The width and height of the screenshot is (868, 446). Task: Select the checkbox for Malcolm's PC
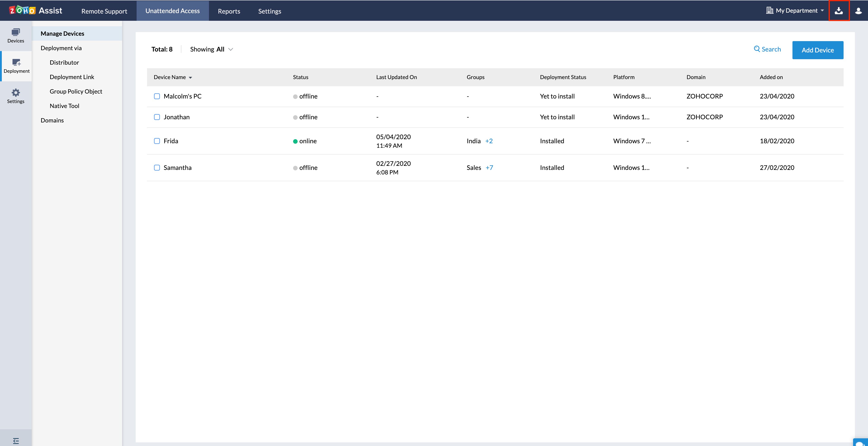pos(157,96)
